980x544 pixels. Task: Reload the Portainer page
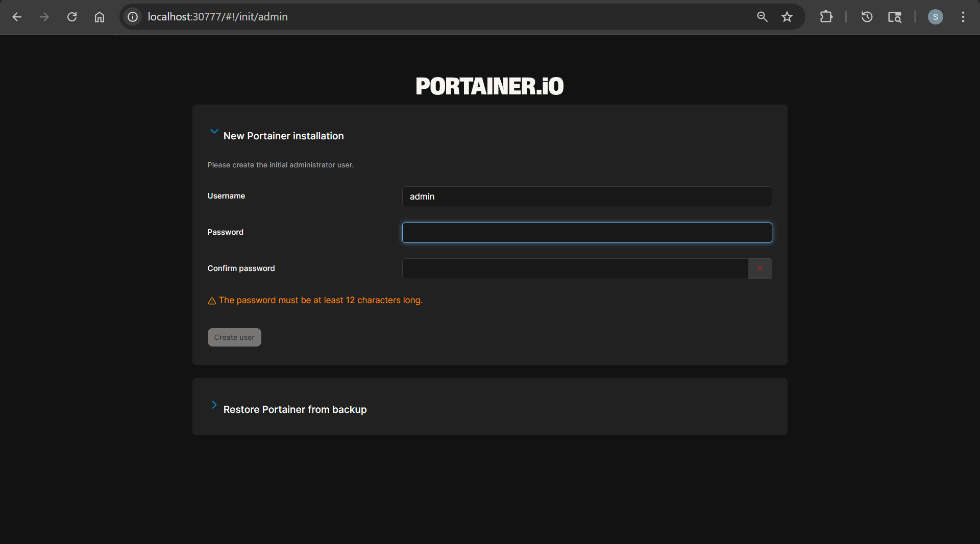tap(72, 17)
